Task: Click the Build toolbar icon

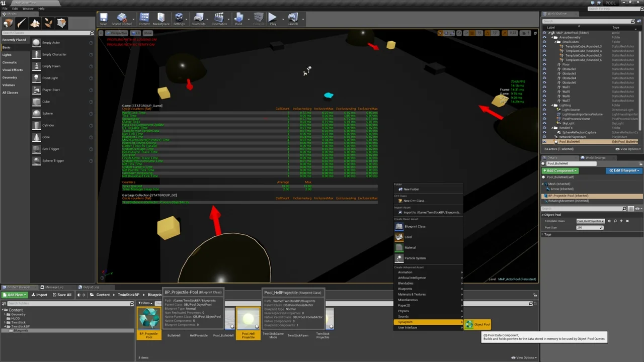Action: click(x=238, y=19)
